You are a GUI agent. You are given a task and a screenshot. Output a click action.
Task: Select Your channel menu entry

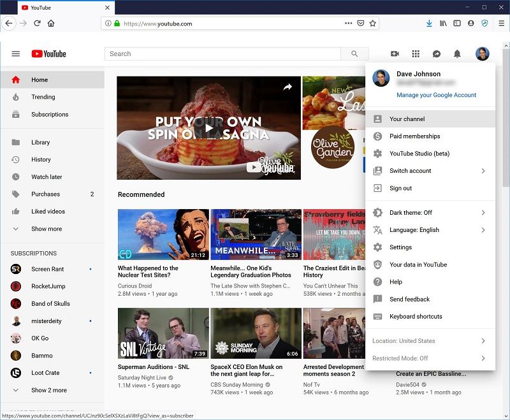click(430, 119)
